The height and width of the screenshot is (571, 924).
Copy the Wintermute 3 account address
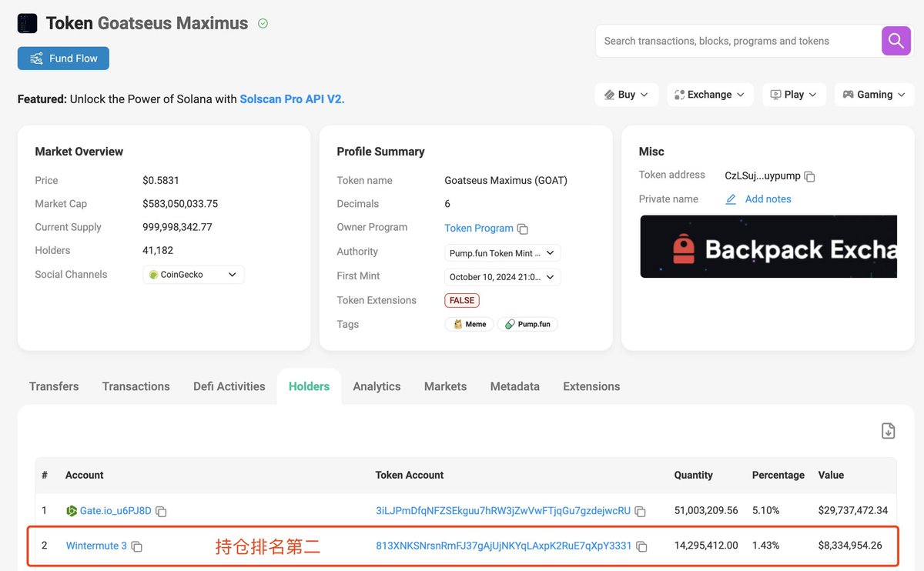click(x=136, y=546)
